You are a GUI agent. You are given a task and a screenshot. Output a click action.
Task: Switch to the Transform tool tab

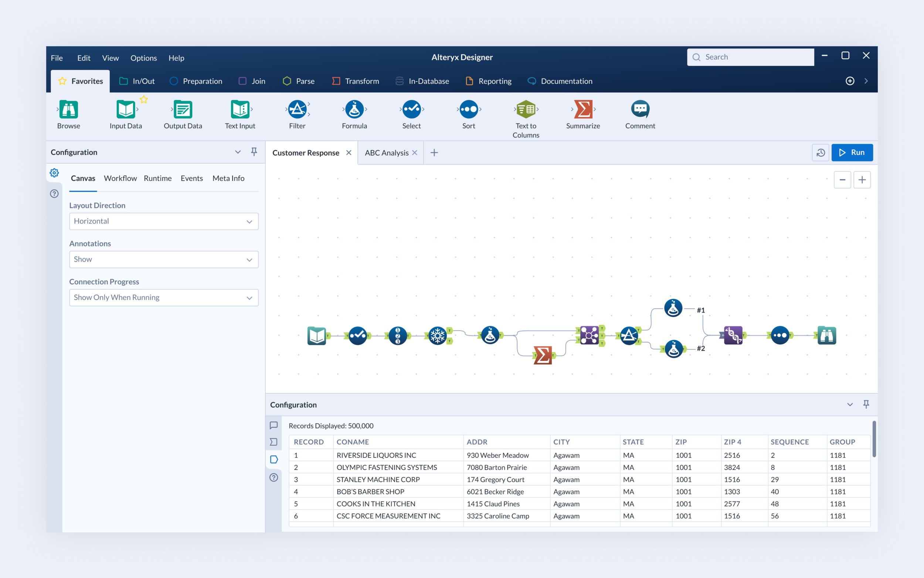(356, 81)
